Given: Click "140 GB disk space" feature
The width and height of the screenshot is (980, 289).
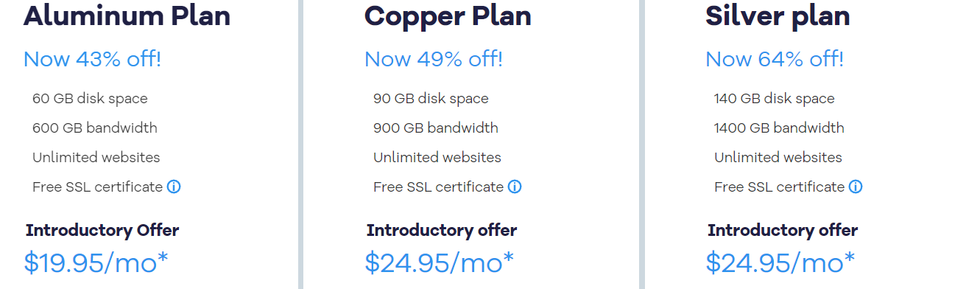Looking at the screenshot, I should pyautogui.click(x=775, y=98).
